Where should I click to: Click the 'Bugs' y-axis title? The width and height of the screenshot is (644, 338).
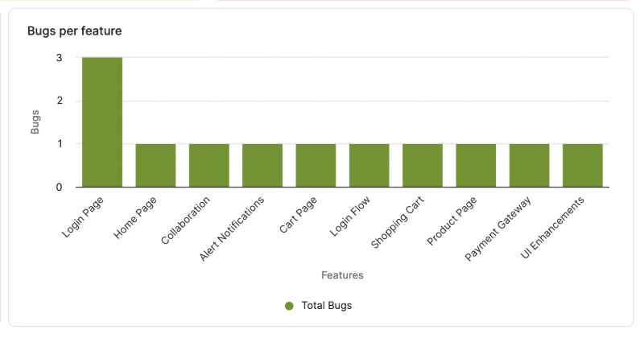coord(35,122)
